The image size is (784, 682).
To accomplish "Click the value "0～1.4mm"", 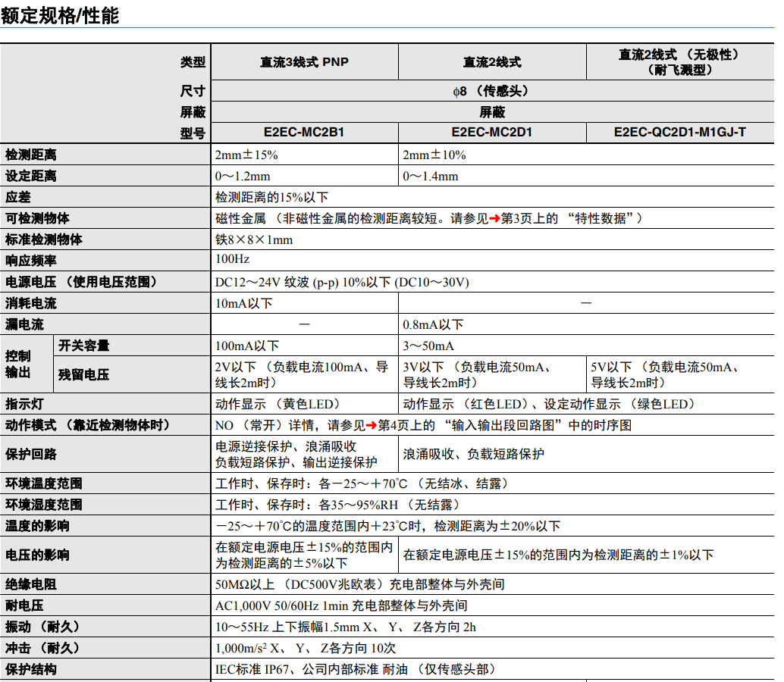I will [x=431, y=177].
